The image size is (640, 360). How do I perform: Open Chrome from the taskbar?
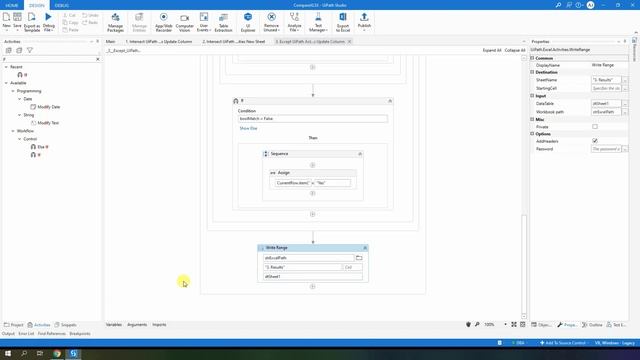(x=57, y=353)
